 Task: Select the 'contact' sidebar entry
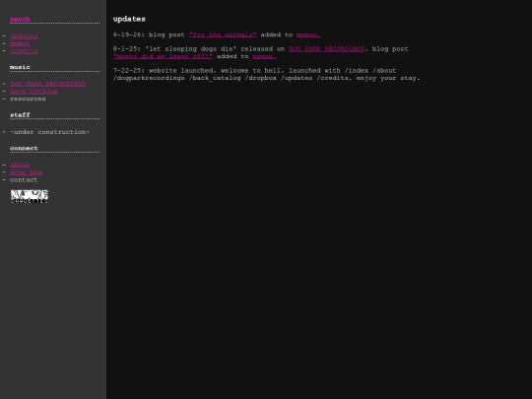coord(24,180)
